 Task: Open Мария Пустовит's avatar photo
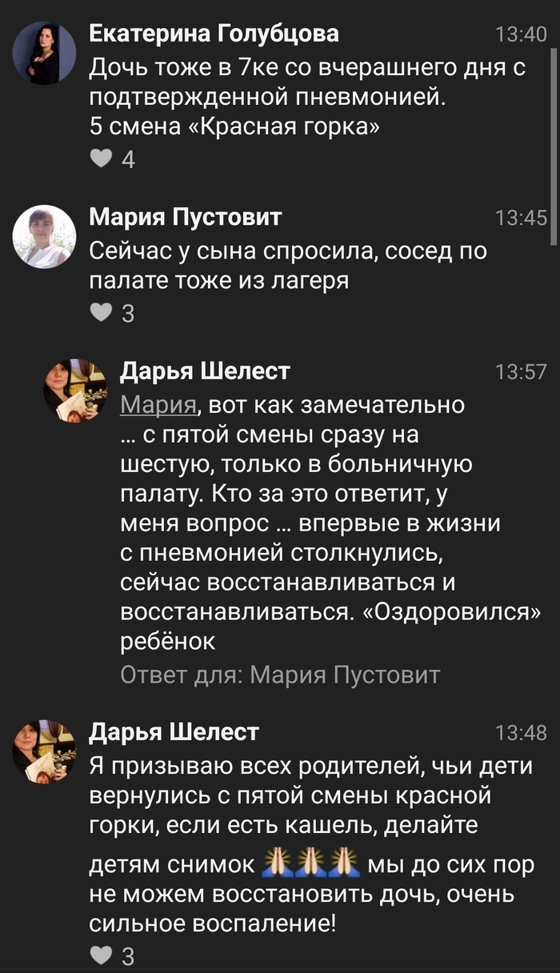45,236
